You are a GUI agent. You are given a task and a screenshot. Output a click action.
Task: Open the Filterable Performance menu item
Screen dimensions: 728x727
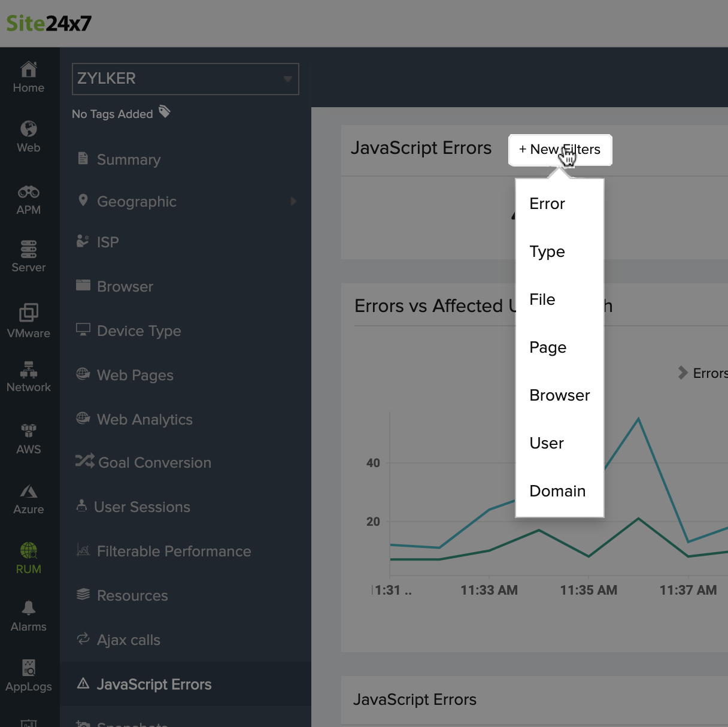click(x=174, y=551)
